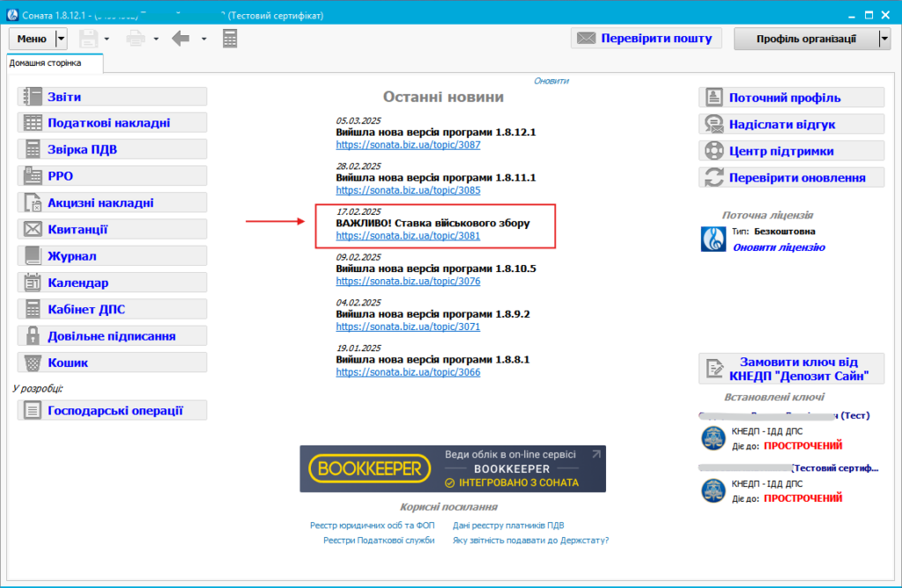This screenshot has width=902, height=588.
Task: Click the Оновити link above the news
Action: coord(551,81)
